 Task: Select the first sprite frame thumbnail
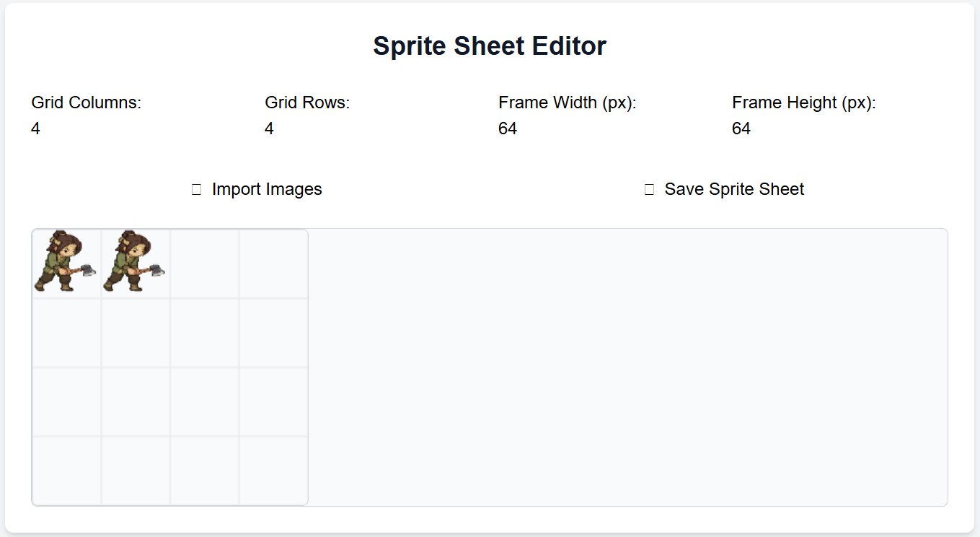pos(66,263)
